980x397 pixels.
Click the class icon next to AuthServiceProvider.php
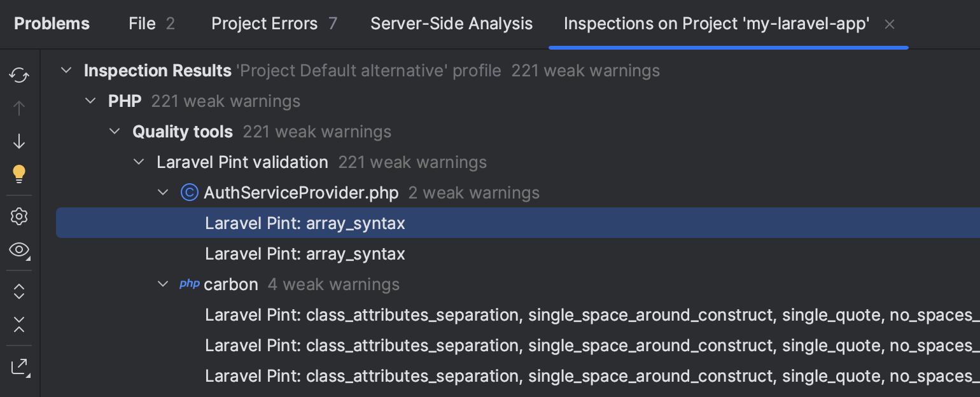(189, 192)
